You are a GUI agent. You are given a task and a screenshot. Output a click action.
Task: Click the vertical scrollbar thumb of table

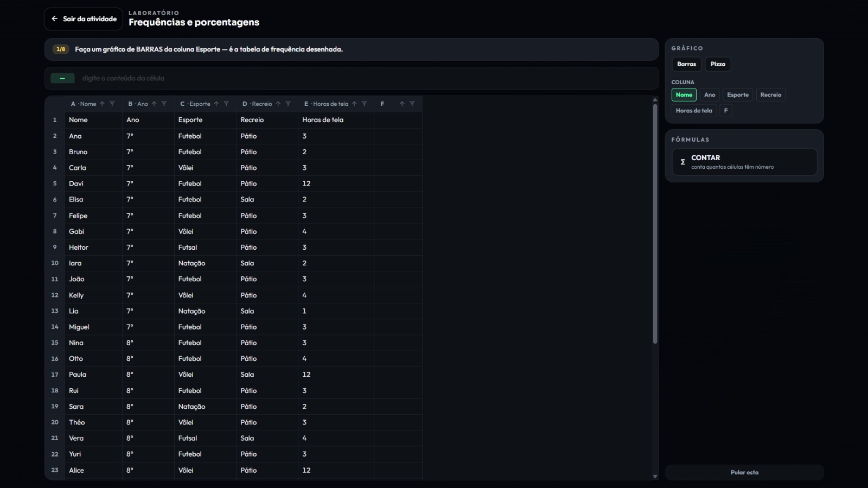click(x=655, y=223)
